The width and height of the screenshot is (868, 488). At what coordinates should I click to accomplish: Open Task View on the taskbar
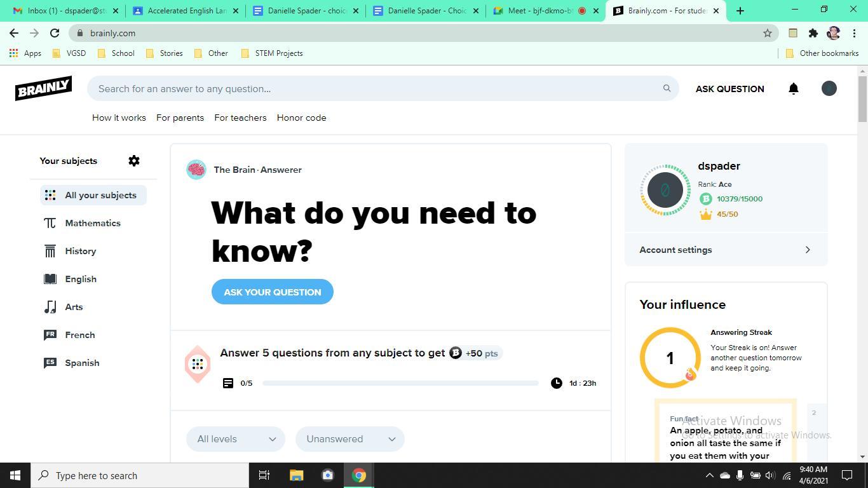pyautogui.click(x=264, y=475)
